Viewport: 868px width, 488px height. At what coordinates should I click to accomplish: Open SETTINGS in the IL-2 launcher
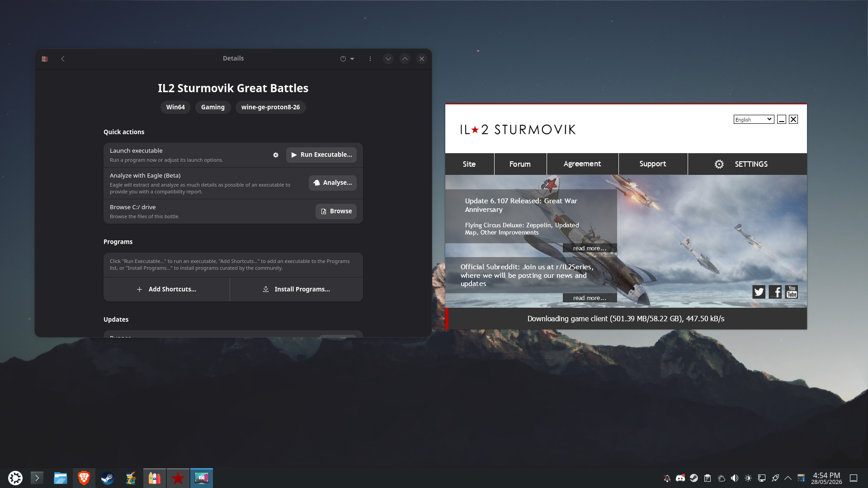[x=747, y=164]
